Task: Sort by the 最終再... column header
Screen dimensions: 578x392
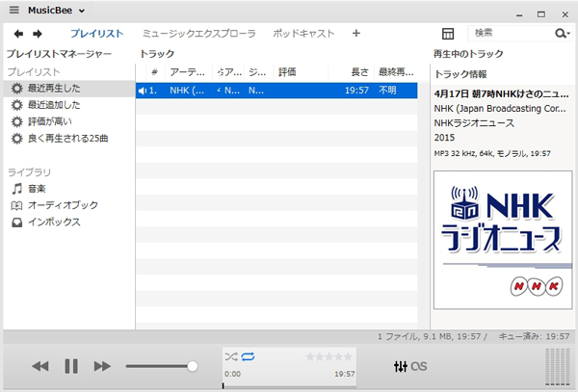Action: (x=396, y=72)
